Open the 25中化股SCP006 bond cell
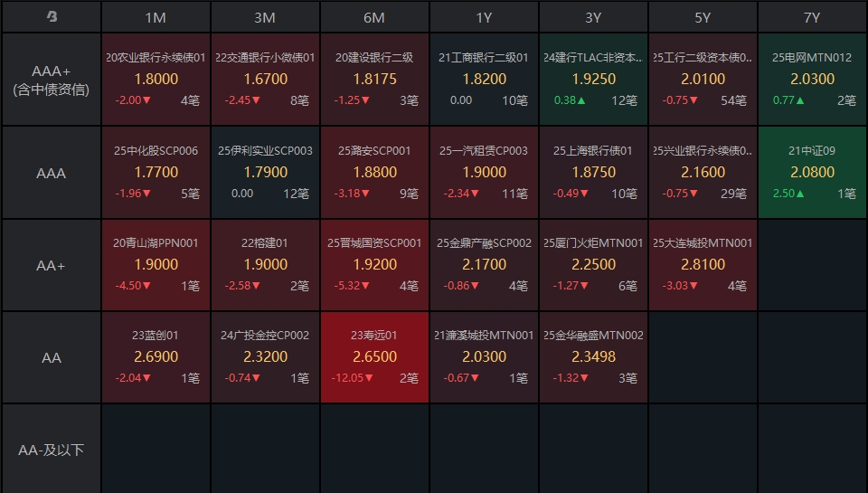This screenshot has width=868, height=493. coord(156,172)
